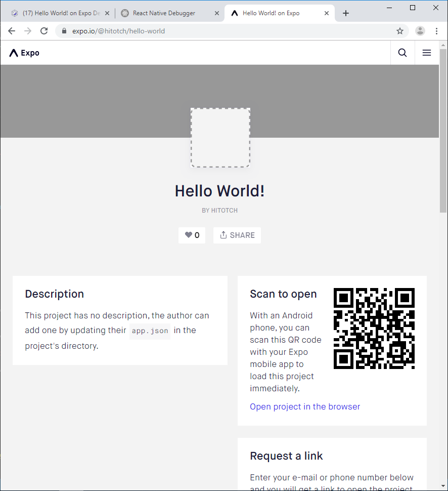The height and width of the screenshot is (491, 448).
Task: Open project in the browser link
Action: (305, 406)
